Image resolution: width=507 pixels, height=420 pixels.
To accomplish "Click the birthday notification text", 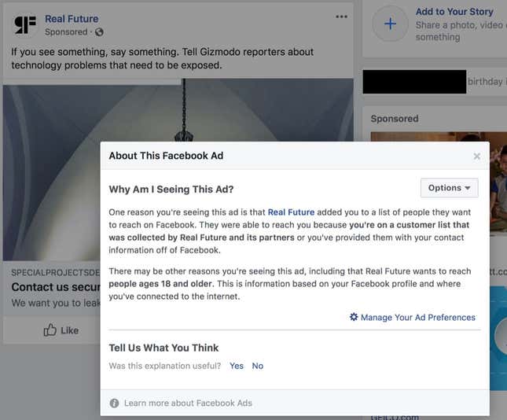I will [487, 82].
